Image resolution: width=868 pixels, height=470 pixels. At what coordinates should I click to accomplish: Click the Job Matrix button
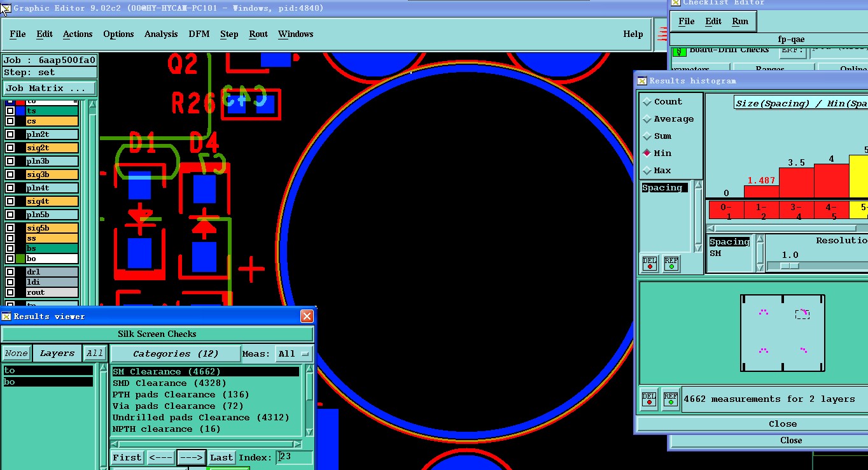[50, 89]
